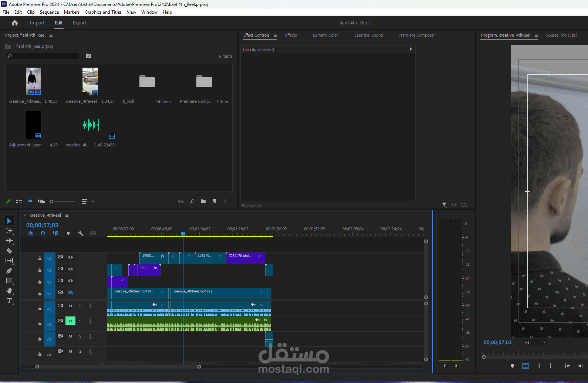This screenshot has width=588, height=383.
Task: Toggle visibility of video track V4
Action: coord(70,257)
